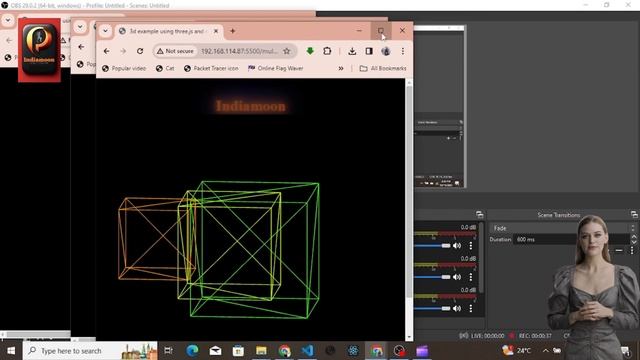Open Visual Studio Code from taskbar
The width and height of the screenshot is (640, 360).
point(307,351)
